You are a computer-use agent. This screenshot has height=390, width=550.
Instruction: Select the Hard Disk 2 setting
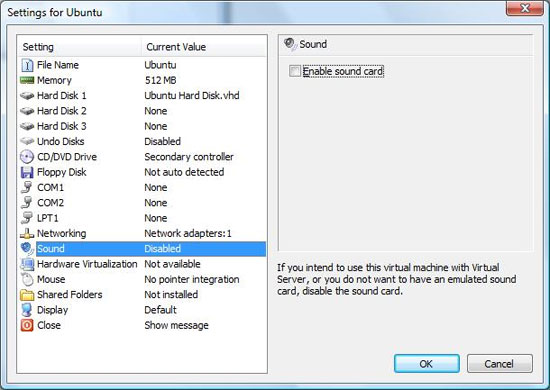coord(62,111)
